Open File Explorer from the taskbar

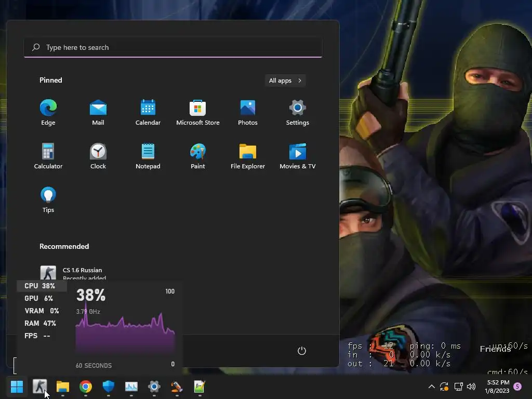pos(63,387)
